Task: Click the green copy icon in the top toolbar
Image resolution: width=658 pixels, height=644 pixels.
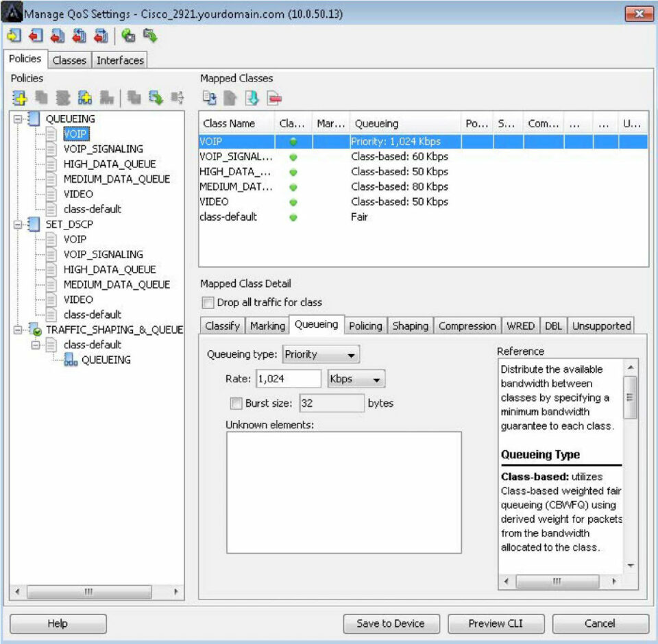Action: tap(128, 35)
